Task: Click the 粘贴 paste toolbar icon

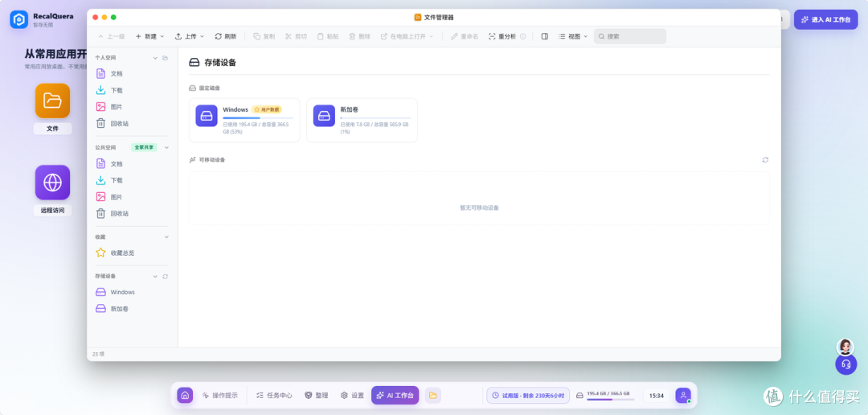Action: [321, 36]
